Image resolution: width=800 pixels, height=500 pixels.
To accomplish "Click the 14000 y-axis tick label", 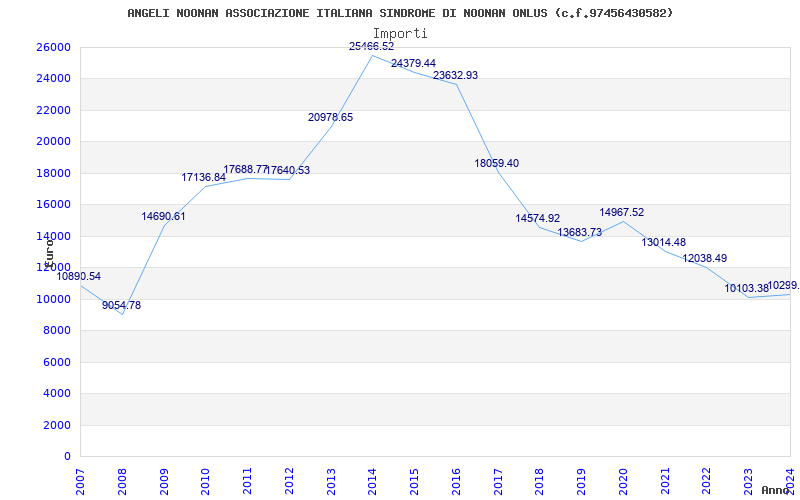I will click(x=53, y=236).
